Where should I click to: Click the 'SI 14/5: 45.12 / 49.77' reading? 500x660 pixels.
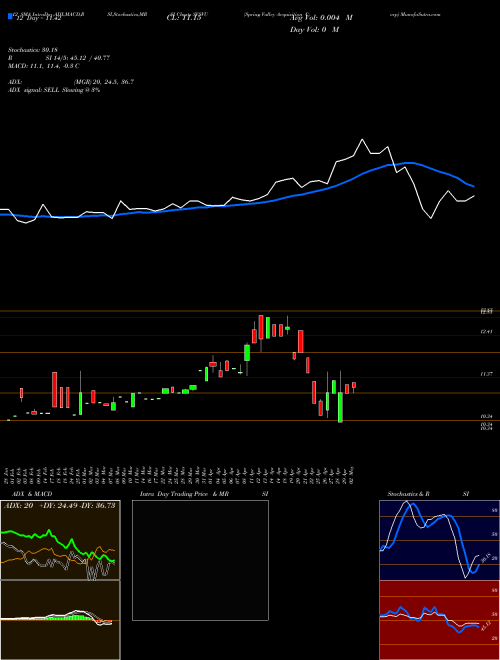[78, 58]
